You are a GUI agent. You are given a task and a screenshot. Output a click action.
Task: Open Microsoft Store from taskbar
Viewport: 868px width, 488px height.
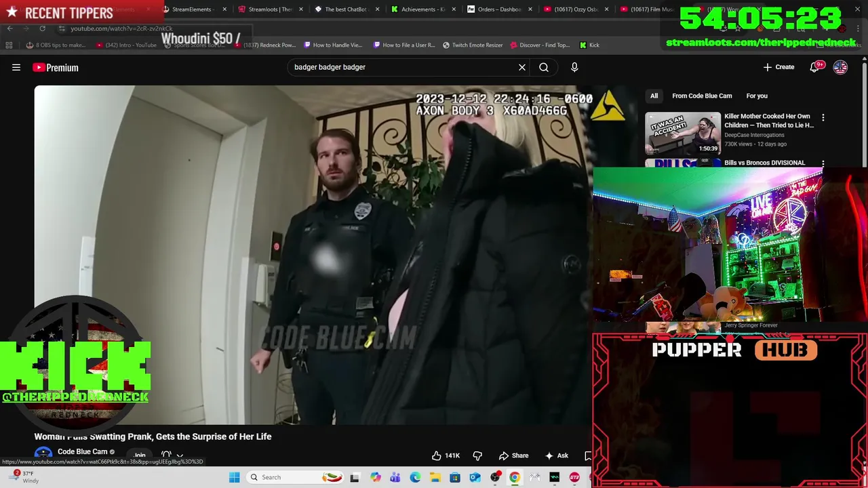[x=455, y=477]
